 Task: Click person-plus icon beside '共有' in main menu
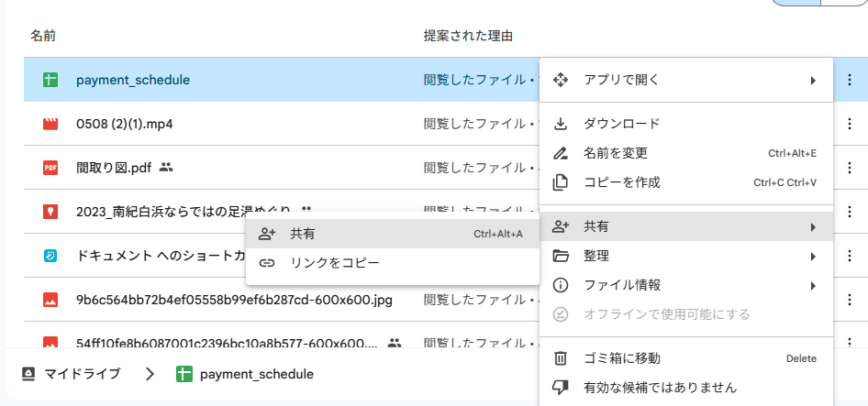561,226
